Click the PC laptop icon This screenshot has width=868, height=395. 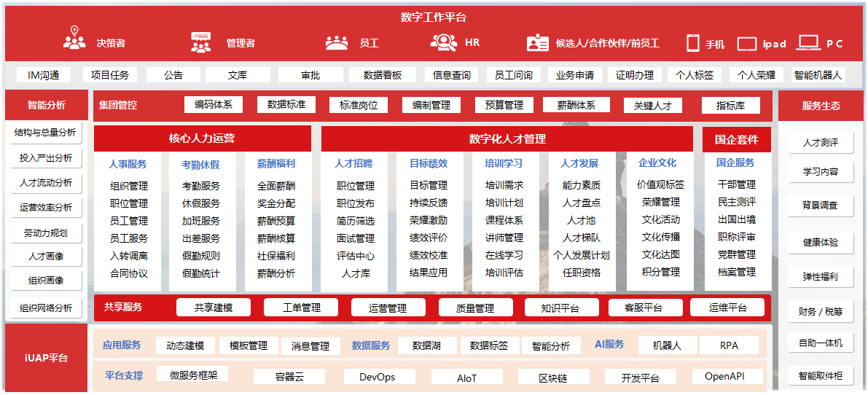pos(809,43)
